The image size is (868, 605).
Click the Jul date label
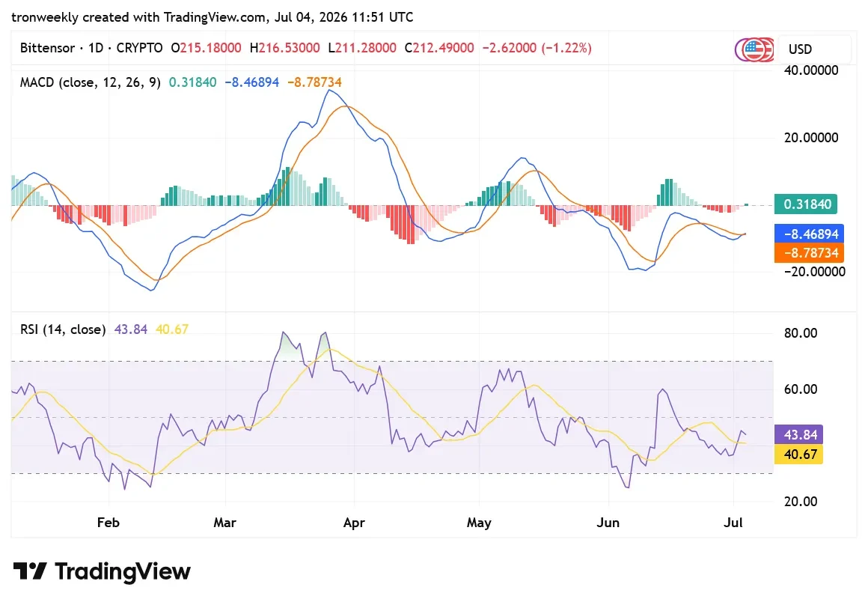tap(733, 523)
